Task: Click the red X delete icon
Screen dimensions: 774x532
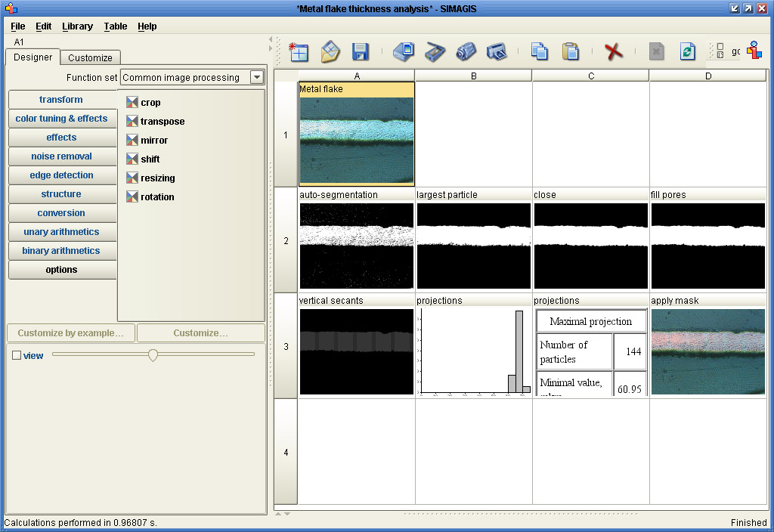Action: click(614, 51)
